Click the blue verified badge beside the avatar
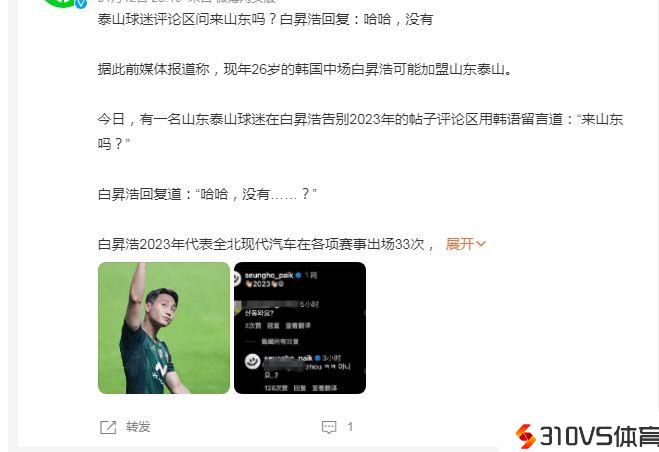Viewport: 659px width, 452px height. 81,3
